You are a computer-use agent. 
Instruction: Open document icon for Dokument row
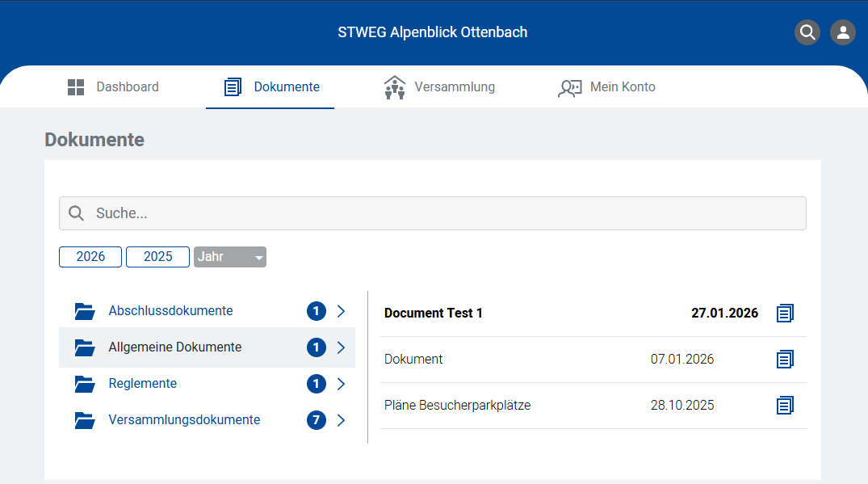coord(785,359)
